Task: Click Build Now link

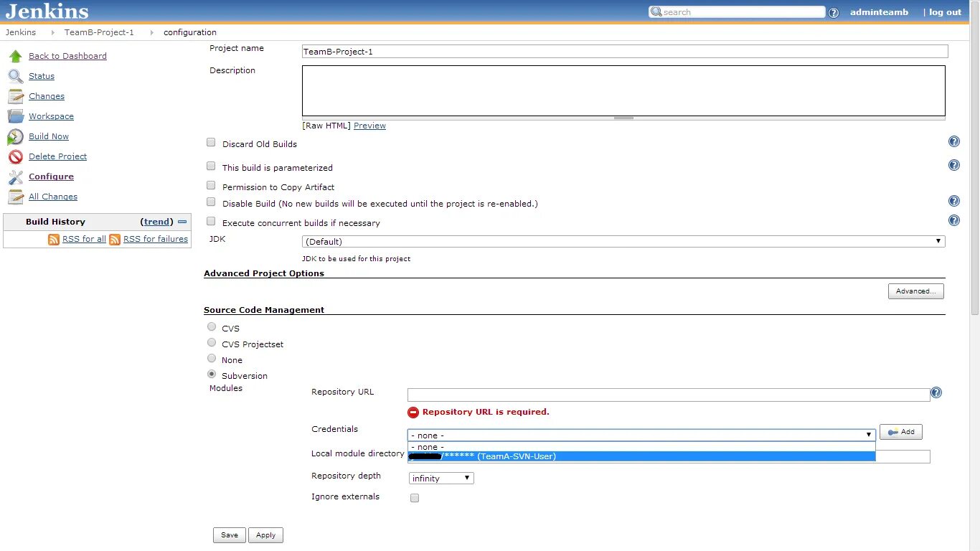Action: tap(49, 136)
